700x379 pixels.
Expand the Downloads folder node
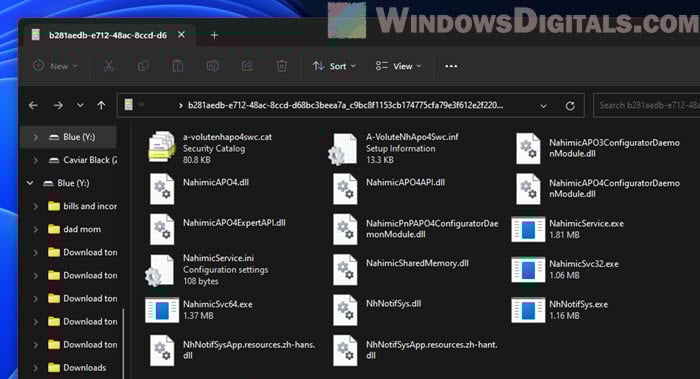coord(35,368)
